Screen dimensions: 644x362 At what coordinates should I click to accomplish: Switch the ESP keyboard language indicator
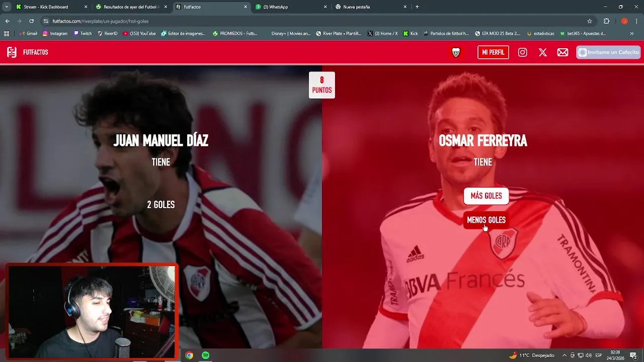[599, 355]
